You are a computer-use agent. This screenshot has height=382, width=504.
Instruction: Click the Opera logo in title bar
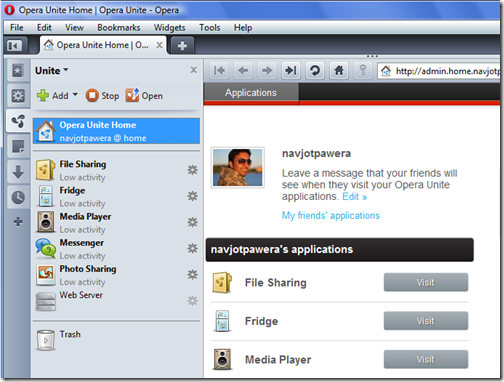point(9,10)
